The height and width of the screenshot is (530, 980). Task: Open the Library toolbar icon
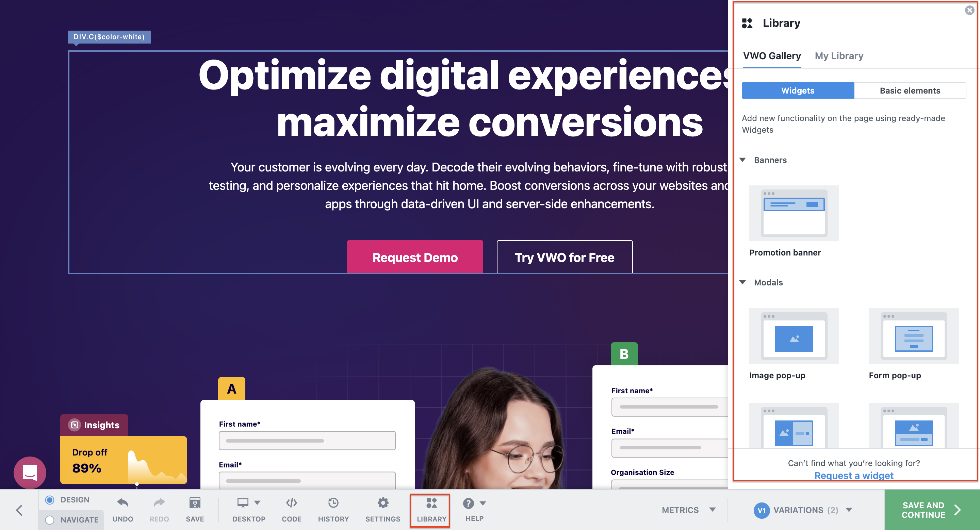(431, 503)
